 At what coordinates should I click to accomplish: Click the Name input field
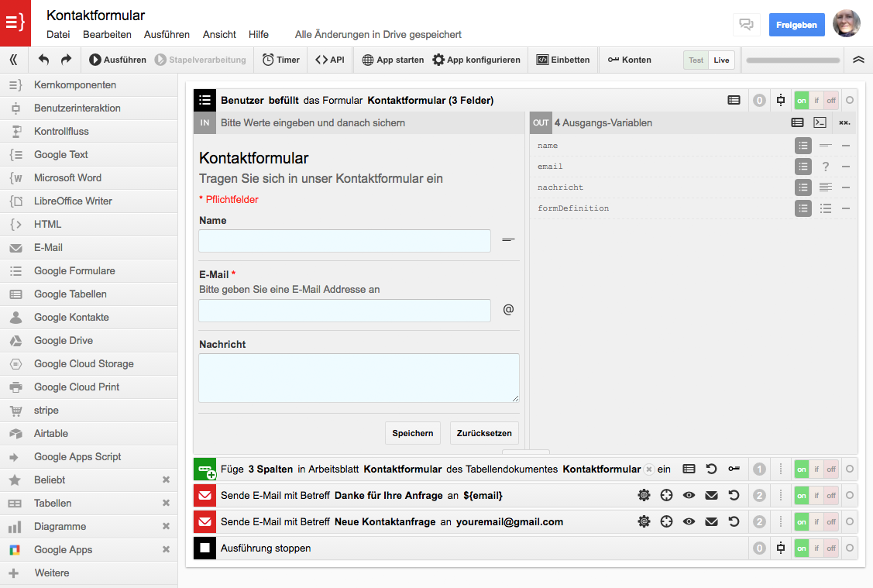[345, 241]
